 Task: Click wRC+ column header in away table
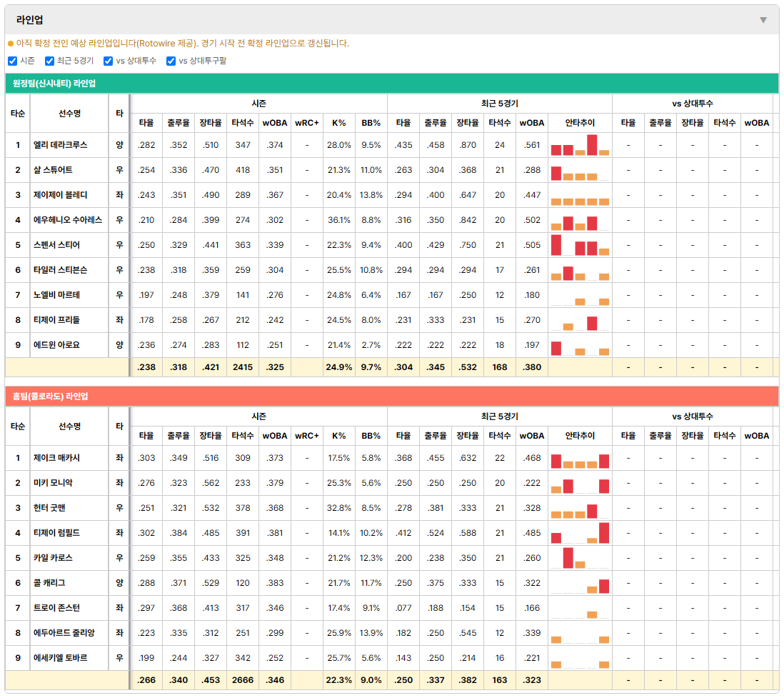point(306,123)
